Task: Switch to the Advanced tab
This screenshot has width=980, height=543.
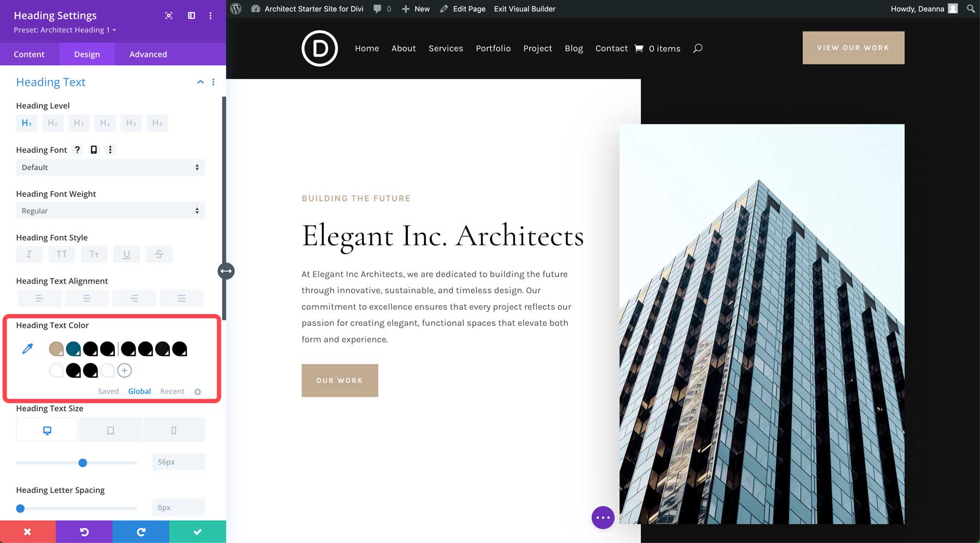Action: pyautogui.click(x=148, y=54)
